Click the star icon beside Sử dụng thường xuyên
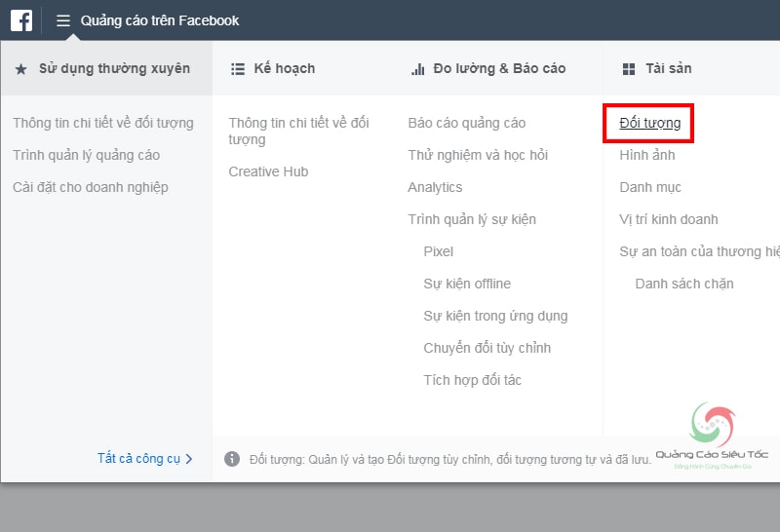The height and width of the screenshot is (532, 780). pyautogui.click(x=20, y=68)
